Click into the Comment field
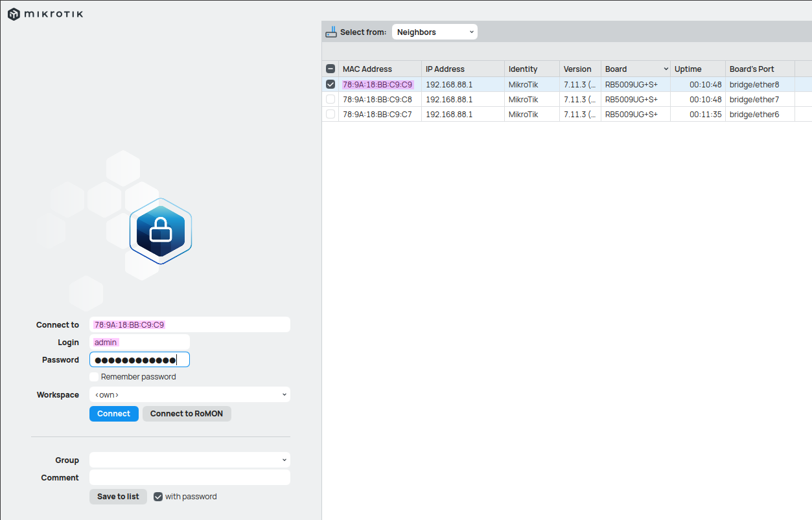812x520 pixels. coord(190,477)
